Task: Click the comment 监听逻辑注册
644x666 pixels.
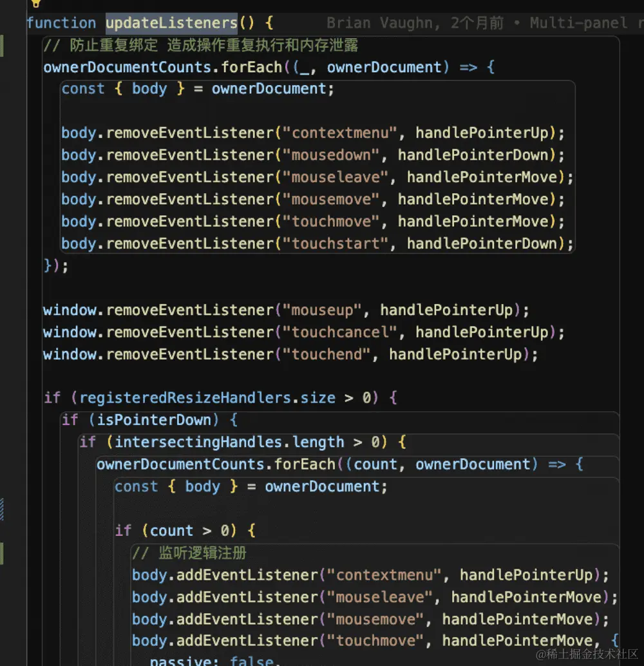Action: pos(189,553)
